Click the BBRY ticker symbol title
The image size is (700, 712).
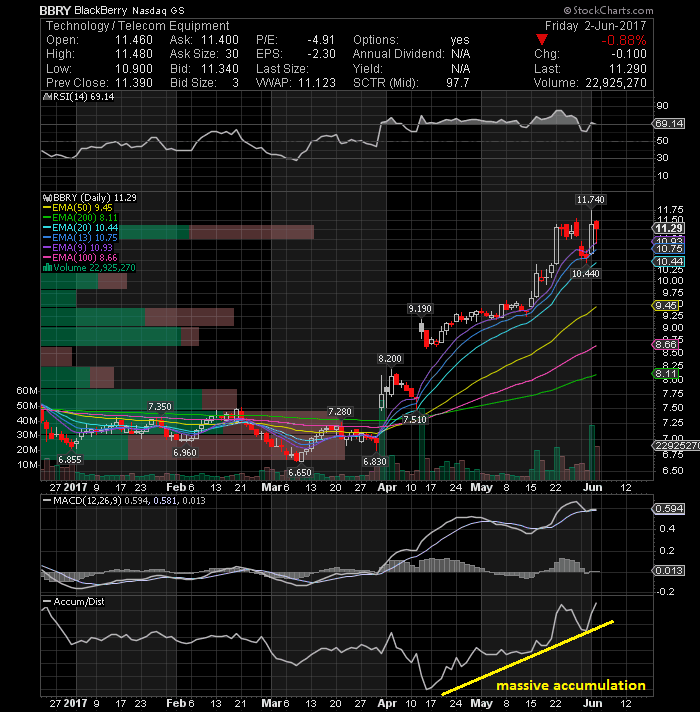coord(55,10)
